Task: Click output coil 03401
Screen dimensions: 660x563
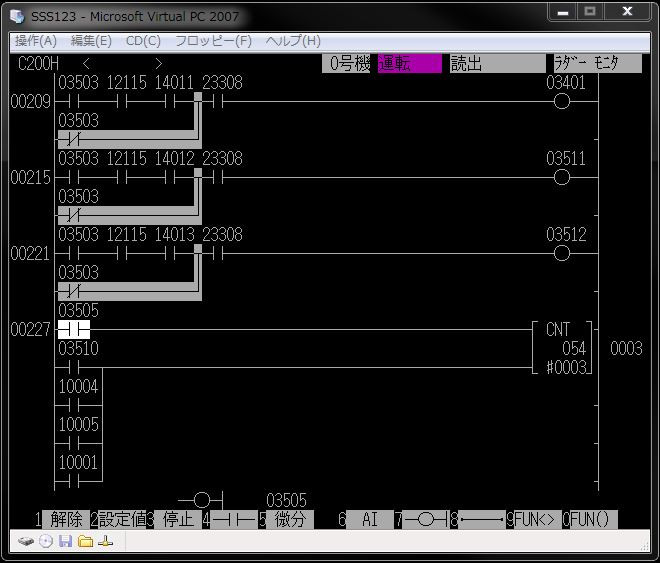Action: [x=562, y=101]
